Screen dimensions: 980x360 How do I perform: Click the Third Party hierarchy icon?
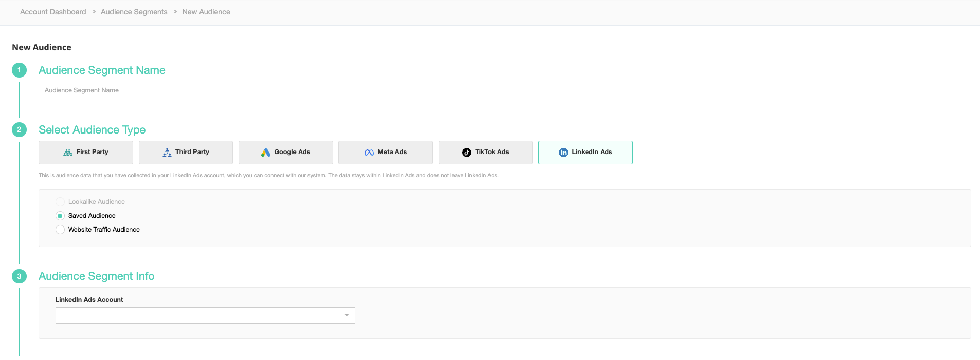tap(167, 153)
